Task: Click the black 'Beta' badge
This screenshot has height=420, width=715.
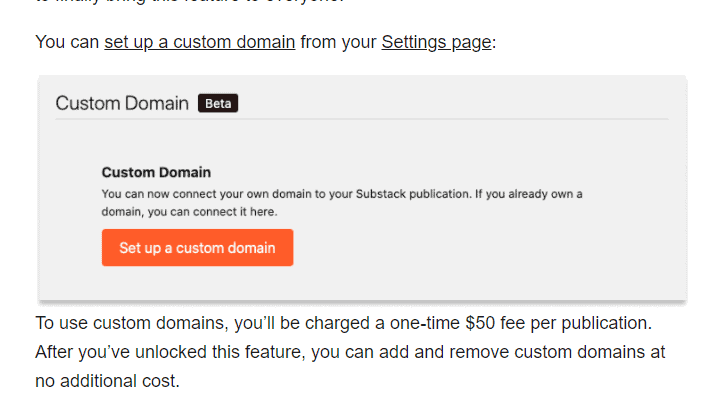Action: tap(218, 103)
